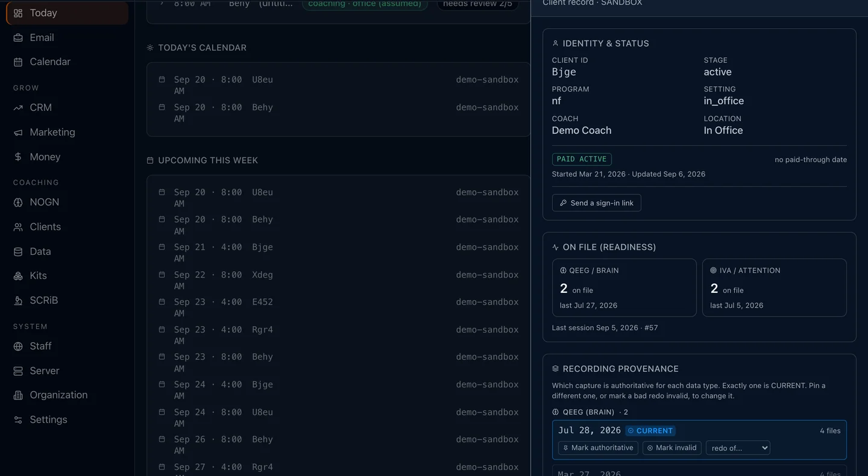This screenshot has width=868, height=476.
Task: Open Sep 22 Xdeg upcoming session
Action: [339, 280]
